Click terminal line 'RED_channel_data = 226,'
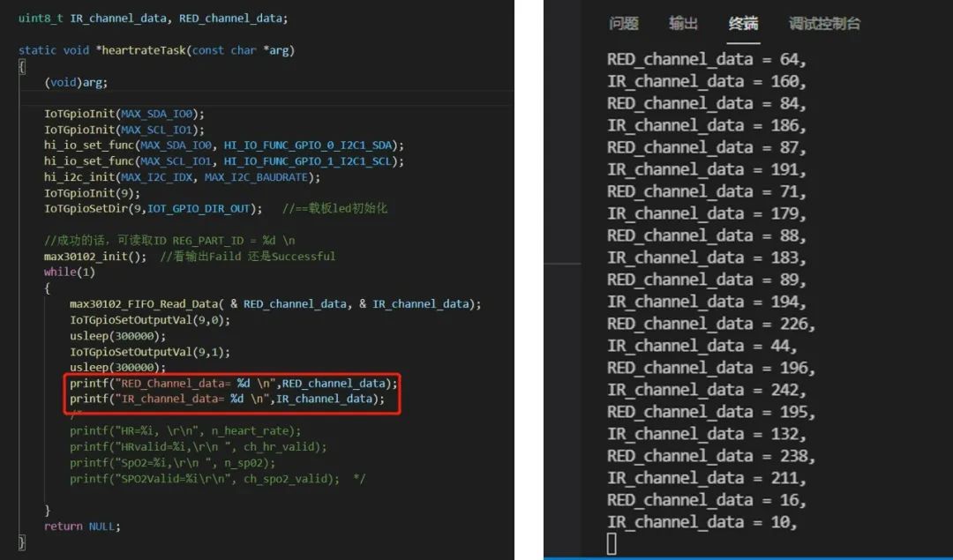 pyautogui.click(x=711, y=324)
